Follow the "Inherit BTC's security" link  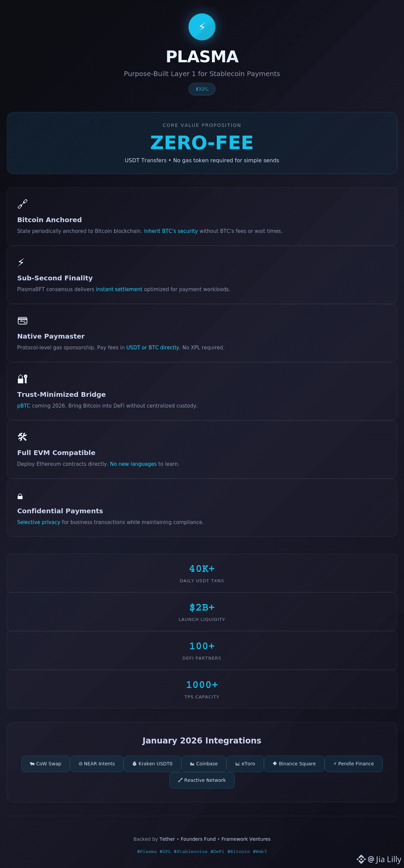coord(170,231)
